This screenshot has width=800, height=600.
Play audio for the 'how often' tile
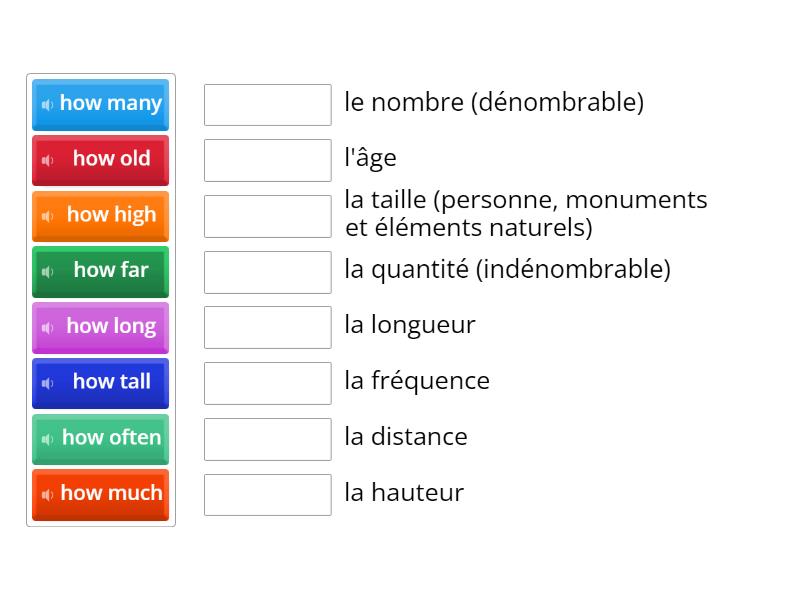point(46,439)
